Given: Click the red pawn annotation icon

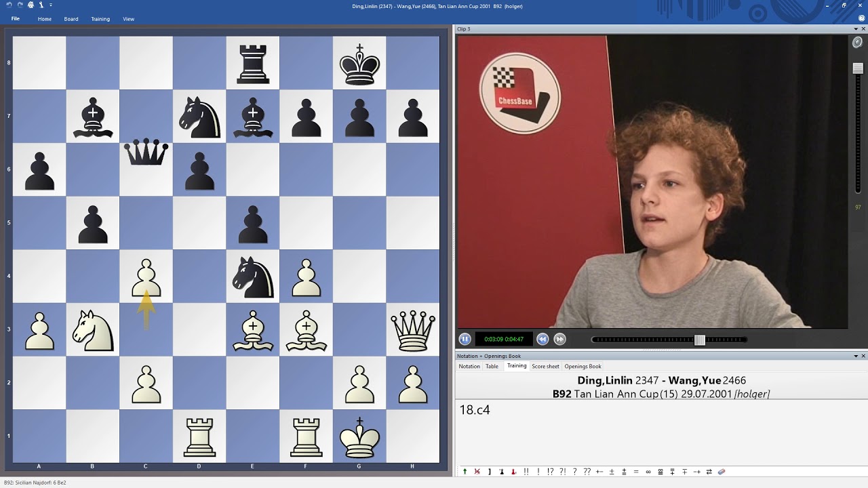Looking at the screenshot, I should coord(513,472).
